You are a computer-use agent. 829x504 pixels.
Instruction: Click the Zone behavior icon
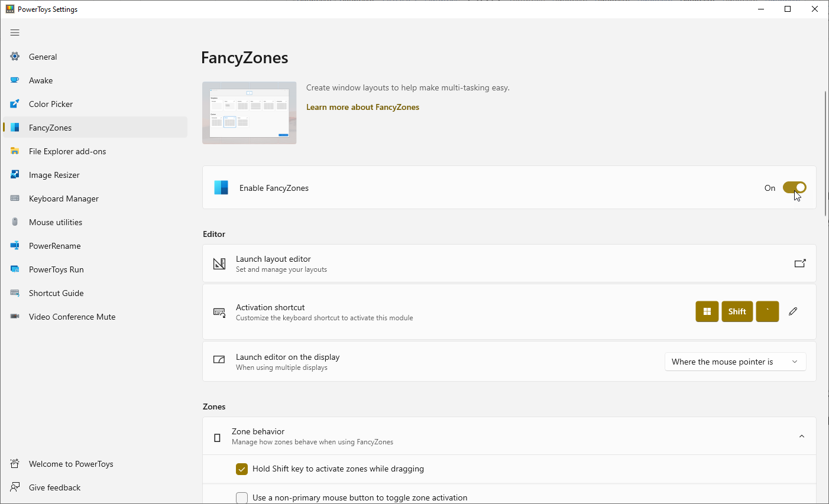(x=217, y=438)
